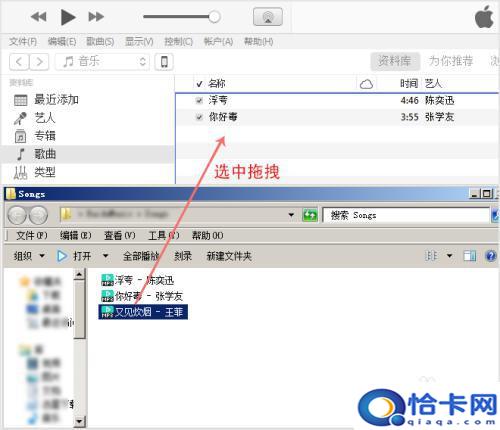Adjust the iTunes volume slider knob
Screen dimensions: 500x430
[214, 17]
